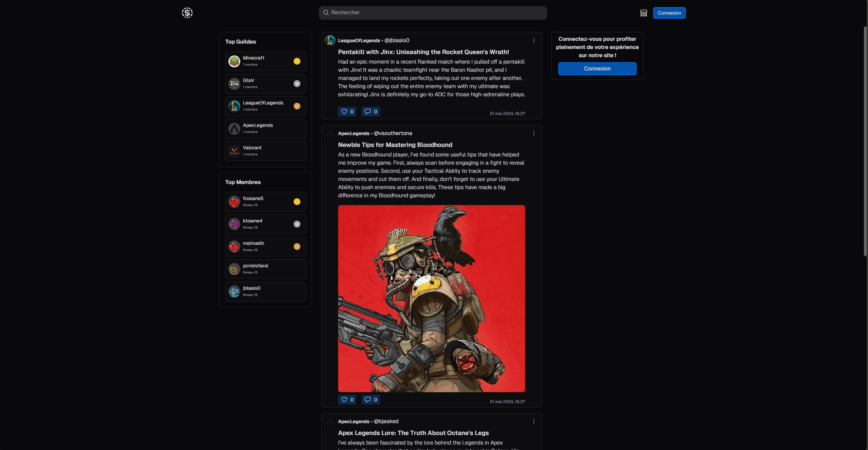The height and width of the screenshot is (450, 868).
Task: Open comments on Mastering Bloodhound post
Action: 371,400
